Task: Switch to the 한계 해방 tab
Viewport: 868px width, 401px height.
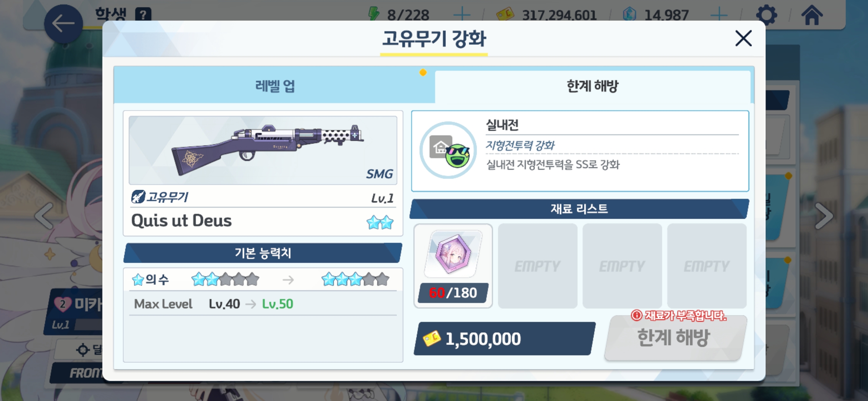Action: tap(592, 87)
